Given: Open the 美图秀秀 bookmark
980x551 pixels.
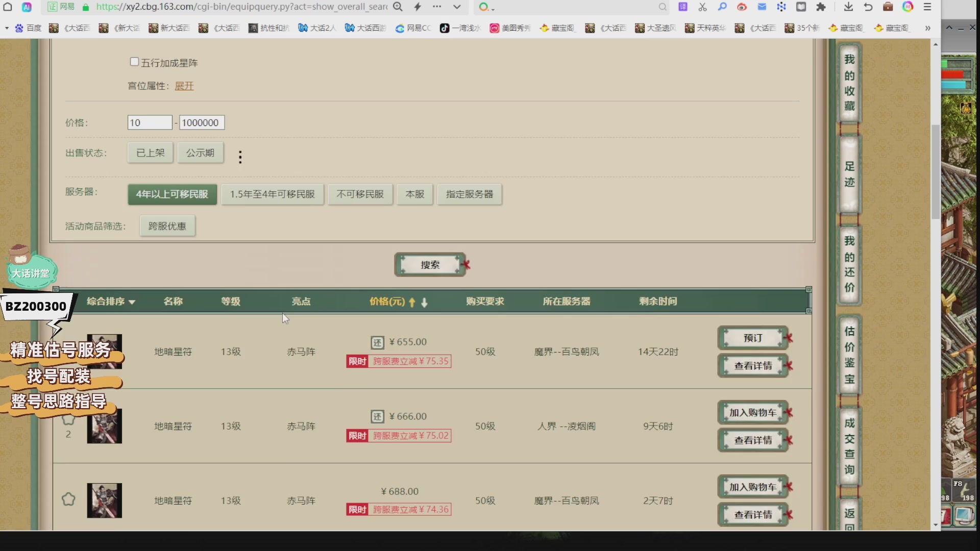Looking at the screenshot, I should pos(510,28).
